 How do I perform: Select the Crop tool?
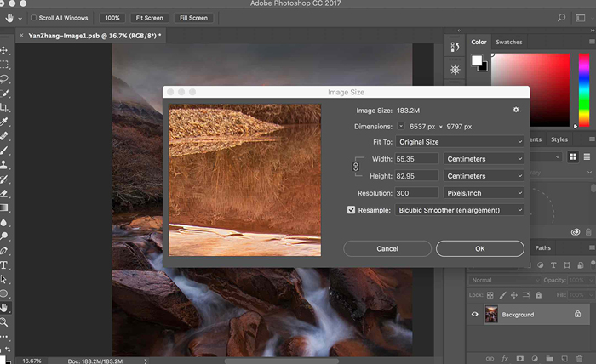[x=4, y=108]
